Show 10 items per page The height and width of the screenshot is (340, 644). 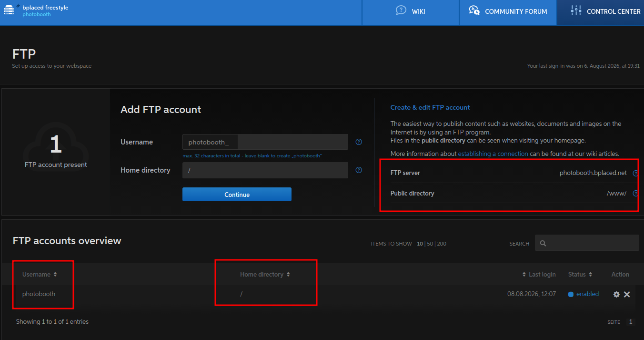[420, 244]
